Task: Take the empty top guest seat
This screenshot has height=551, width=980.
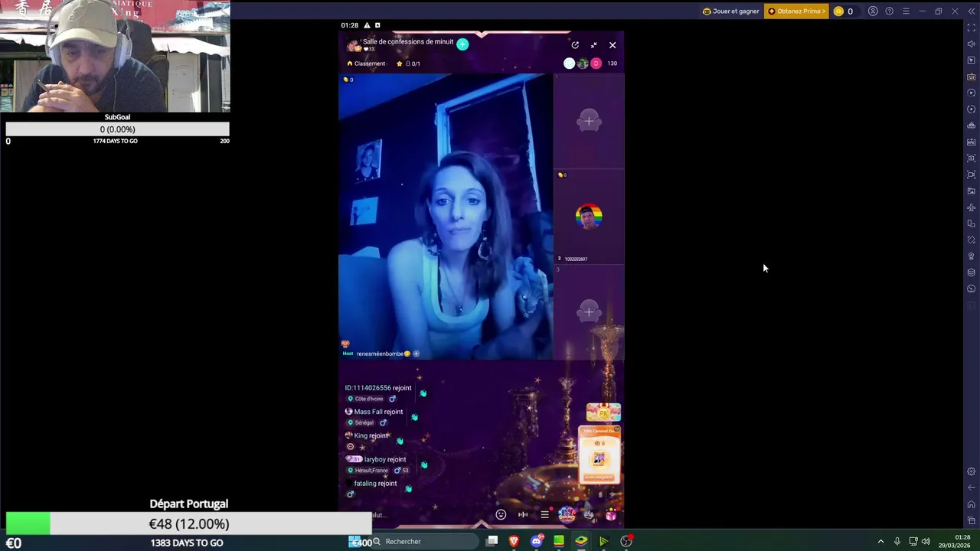Action: 589,121
